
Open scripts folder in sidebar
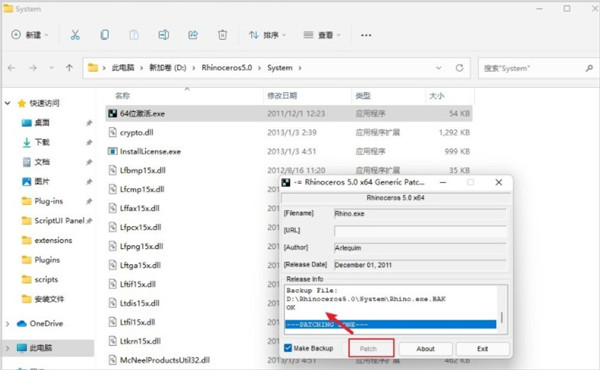(x=46, y=279)
